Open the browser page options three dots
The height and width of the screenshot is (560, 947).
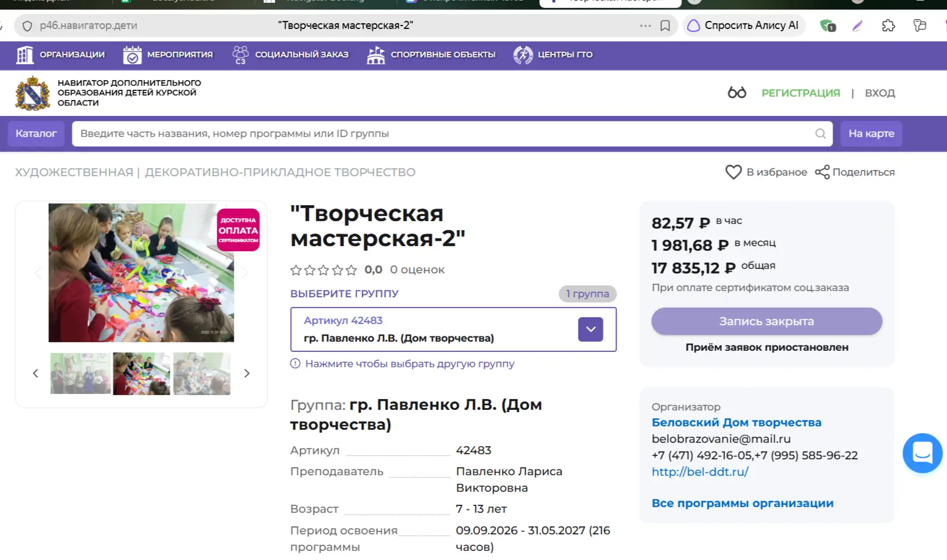click(x=645, y=26)
